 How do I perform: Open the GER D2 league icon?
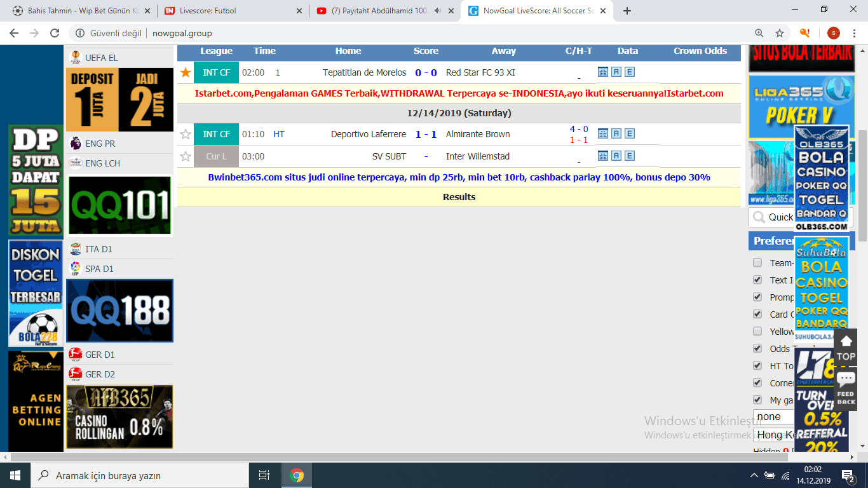click(x=75, y=374)
